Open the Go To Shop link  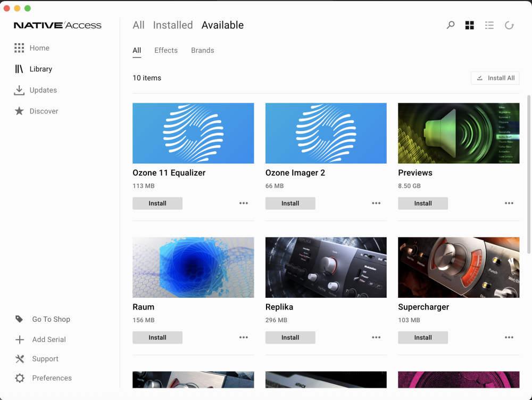(51, 319)
